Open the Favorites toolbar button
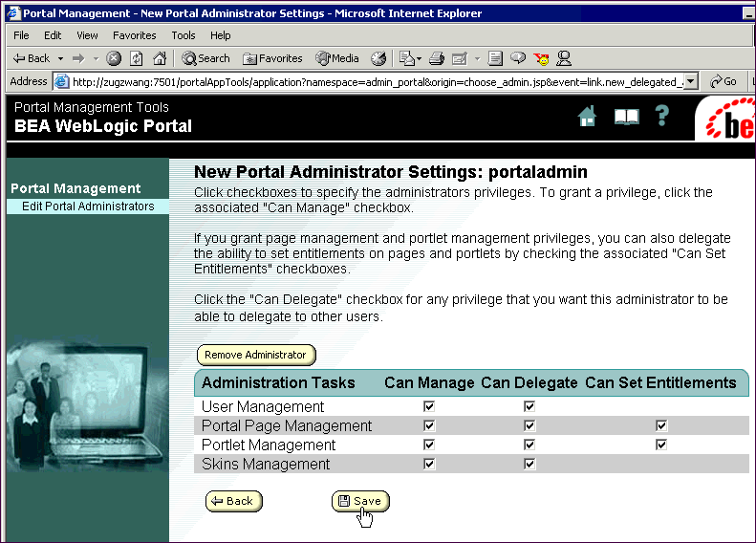 (272, 58)
